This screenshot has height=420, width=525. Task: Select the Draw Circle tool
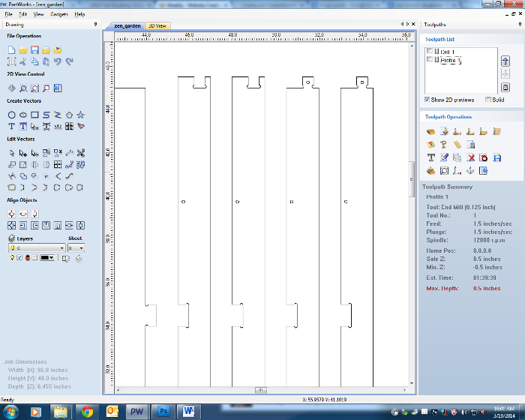tap(12, 115)
